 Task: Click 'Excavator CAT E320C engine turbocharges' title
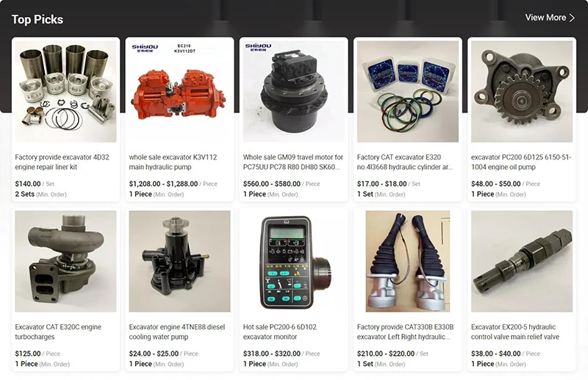tap(58, 331)
